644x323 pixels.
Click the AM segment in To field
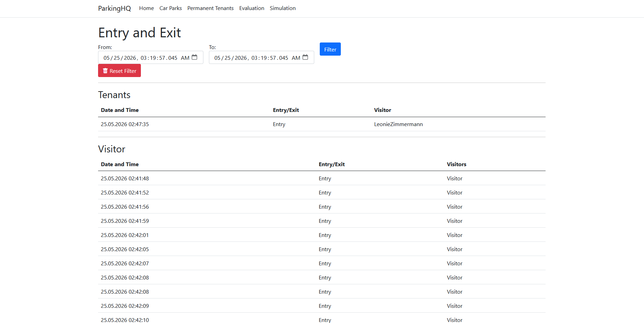(296, 58)
